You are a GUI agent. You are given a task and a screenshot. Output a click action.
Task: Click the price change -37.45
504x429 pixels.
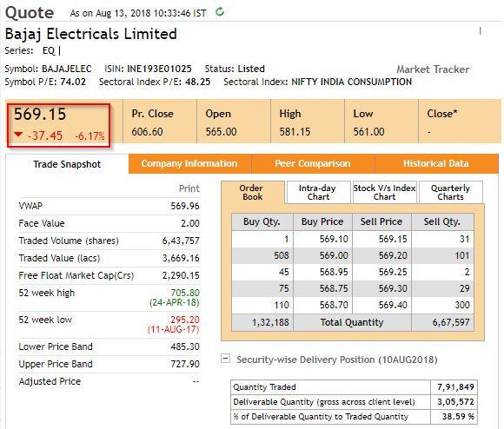pyautogui.click(x=45, y=135)
